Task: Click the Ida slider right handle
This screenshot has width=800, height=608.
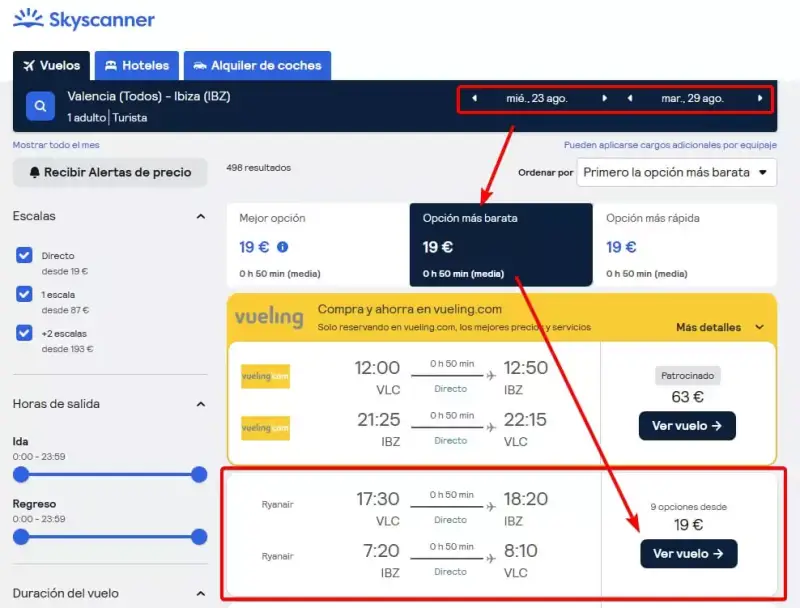Action: tap(199, 475)
